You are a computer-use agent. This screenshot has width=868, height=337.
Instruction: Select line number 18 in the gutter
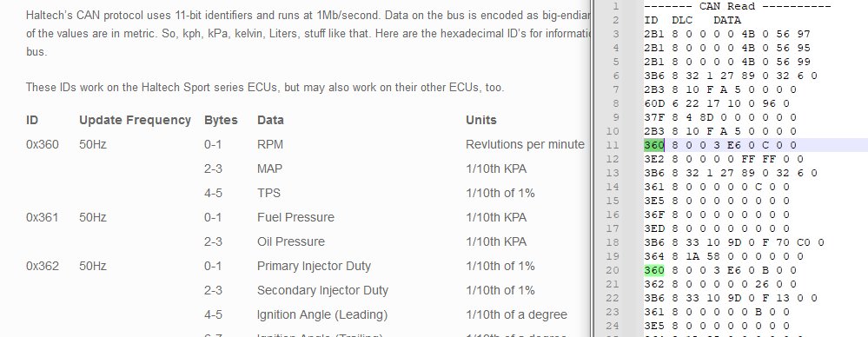point(613,242)
